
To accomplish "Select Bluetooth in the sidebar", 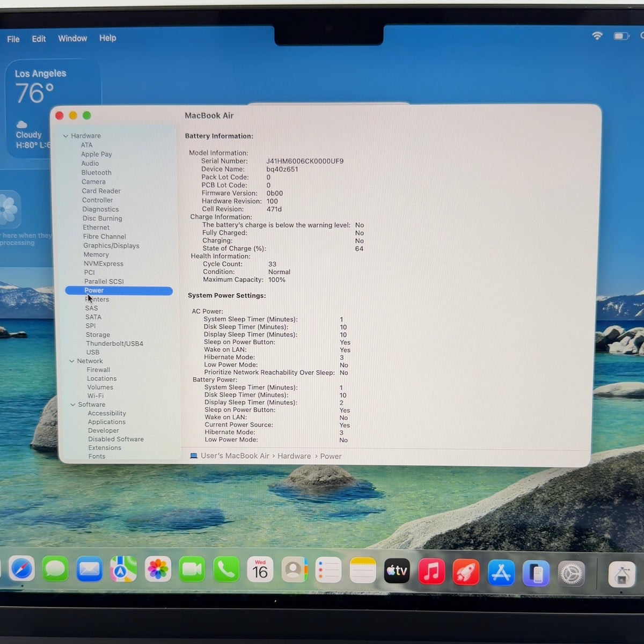I will pos(97,172).
